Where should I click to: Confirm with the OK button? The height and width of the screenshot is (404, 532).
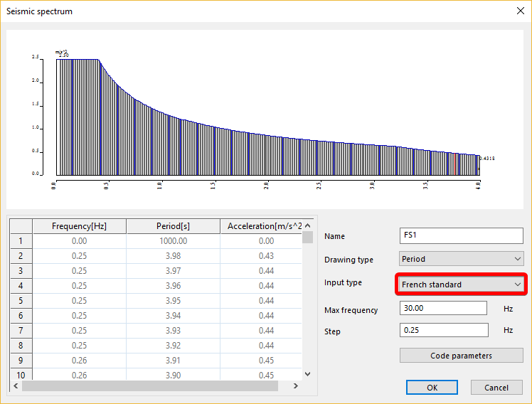432,388
